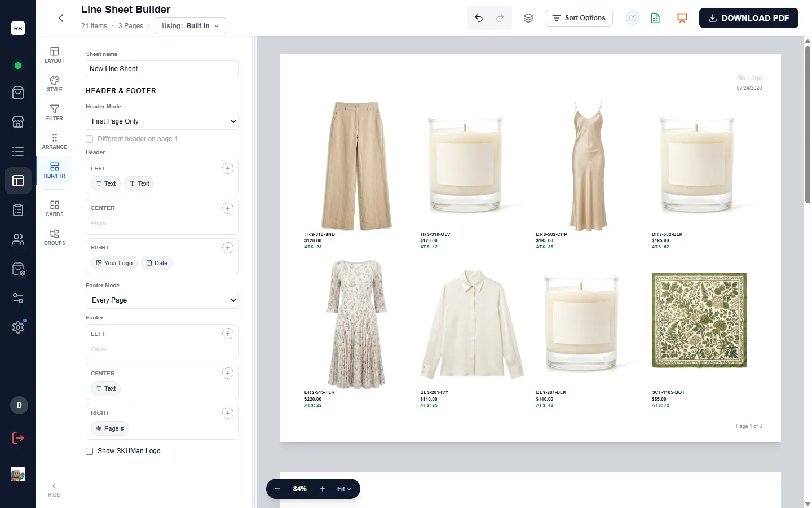812x508 pixels.
Task: Click the DRS-515-FLR floral dress image
Action: coord(356,325)
